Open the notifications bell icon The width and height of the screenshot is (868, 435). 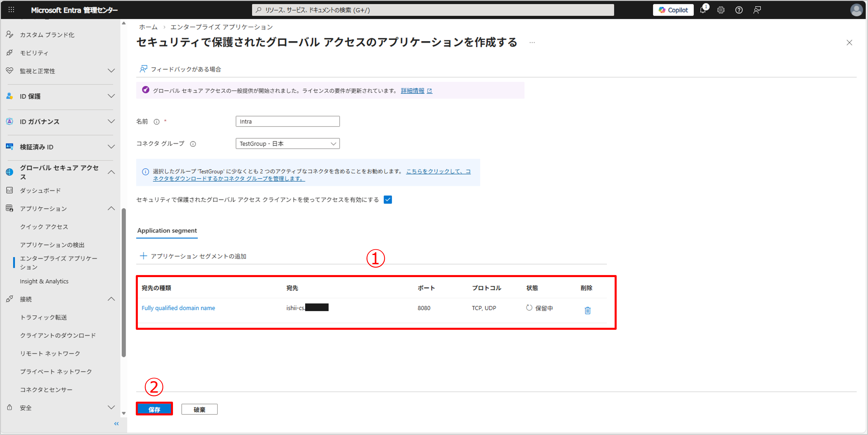click(x=703, y=10)
